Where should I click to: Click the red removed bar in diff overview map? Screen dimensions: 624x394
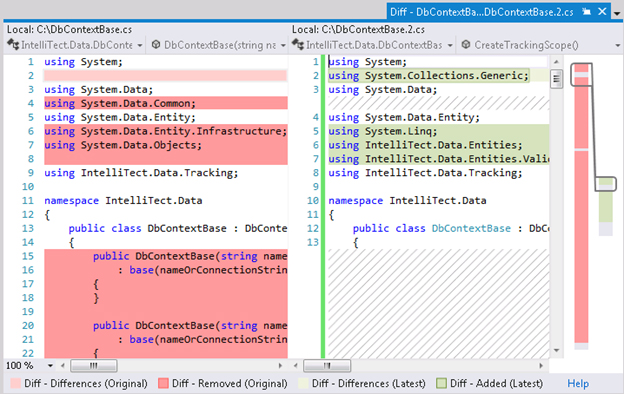(581, 247)
